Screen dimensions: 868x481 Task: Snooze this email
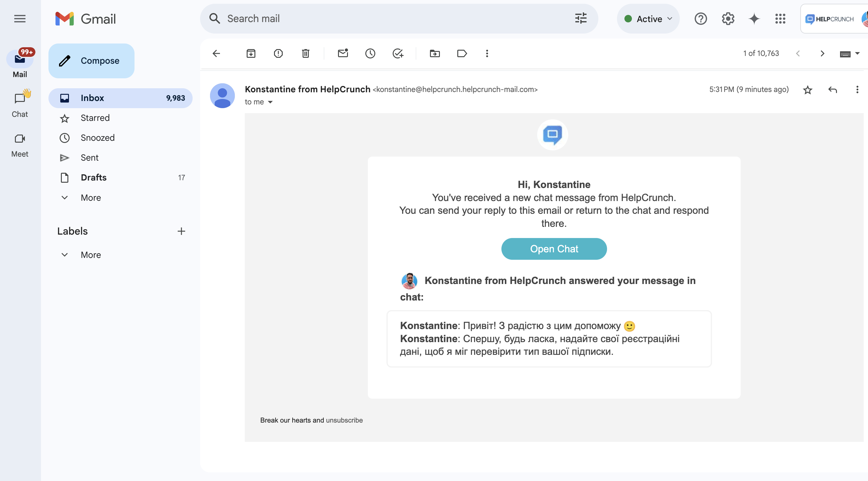pyautogui.click(x=370, y=53)
